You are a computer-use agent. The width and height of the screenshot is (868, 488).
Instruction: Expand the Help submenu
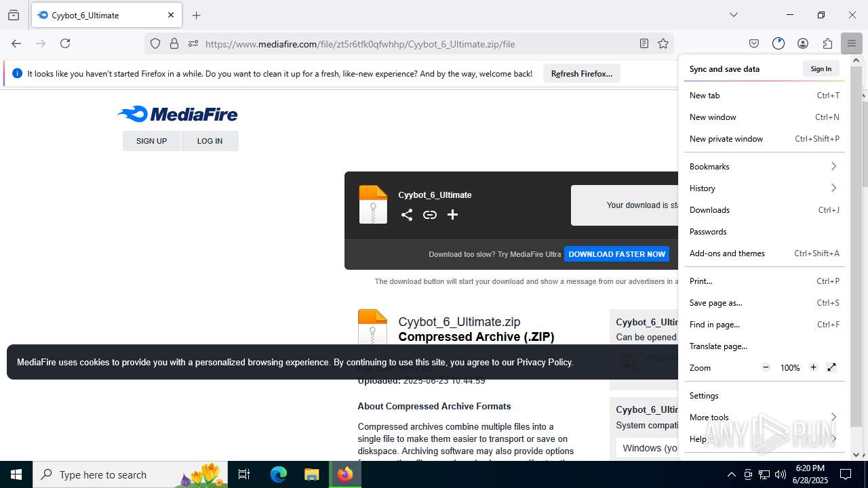(764, 439)
